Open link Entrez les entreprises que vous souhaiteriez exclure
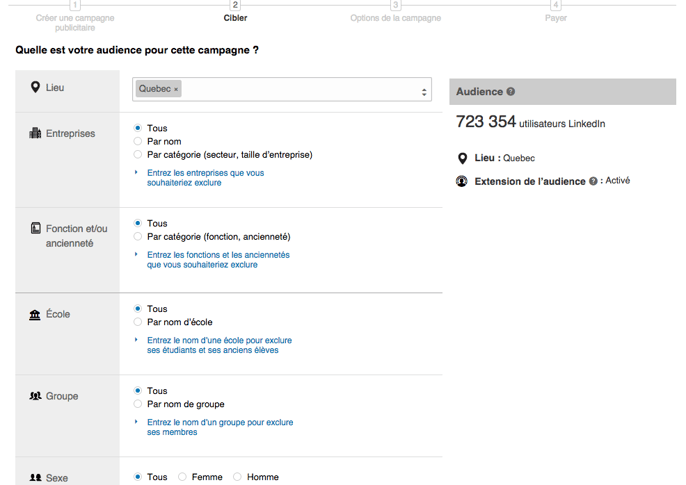The width and height of the screenshot is (686, 485). coord(206,178)
